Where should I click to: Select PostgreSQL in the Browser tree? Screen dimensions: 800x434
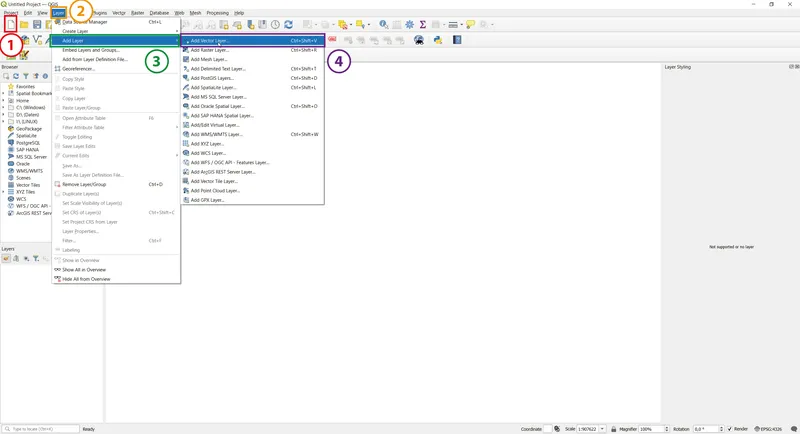tap(28, 143)
